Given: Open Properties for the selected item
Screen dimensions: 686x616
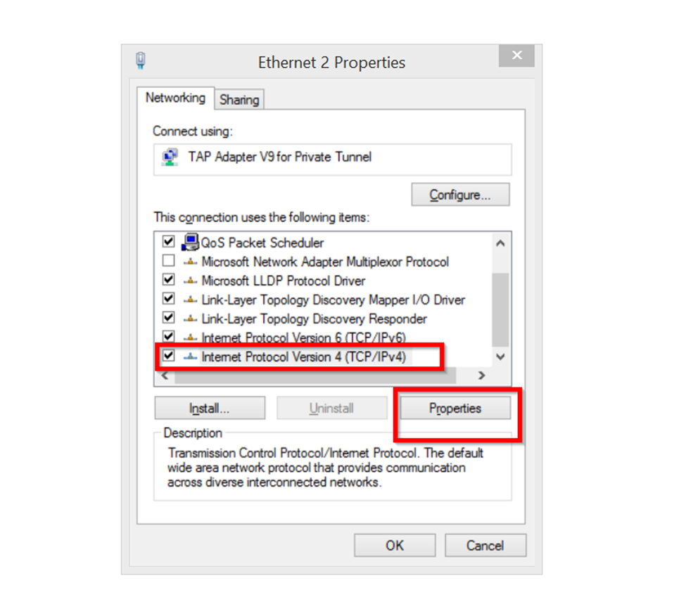Looking at the screenshot, I should tap(455, 408).
